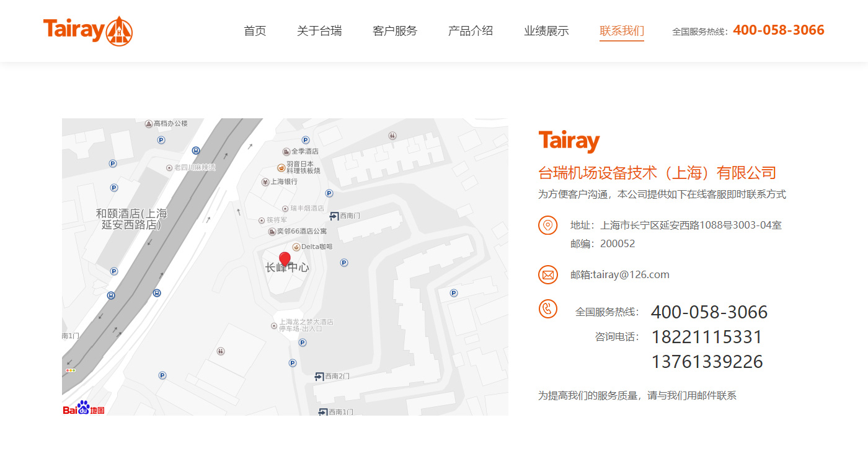Screen dimensions: 868x472
Task: Go to the 关于台瑞 page
Action: 319,31
